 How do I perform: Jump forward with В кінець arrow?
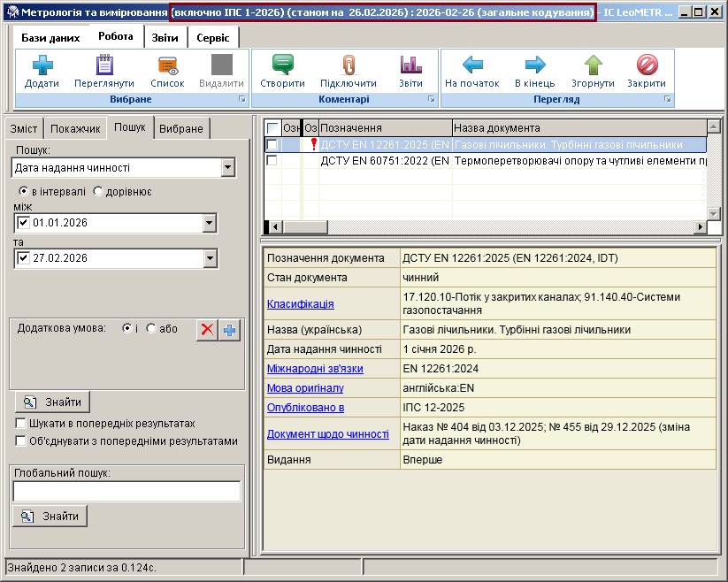pos(534,65)
